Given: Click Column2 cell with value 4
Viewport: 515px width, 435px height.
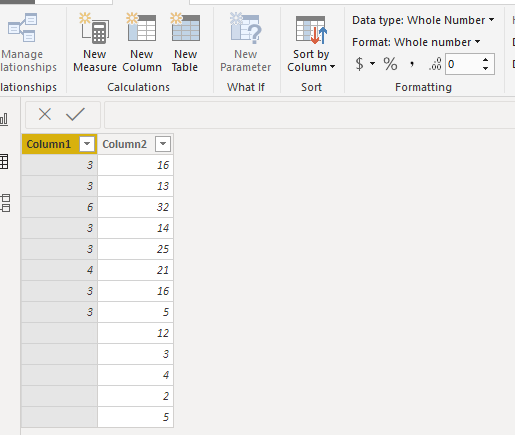Looking at the screenshot, I should [135, 375].
